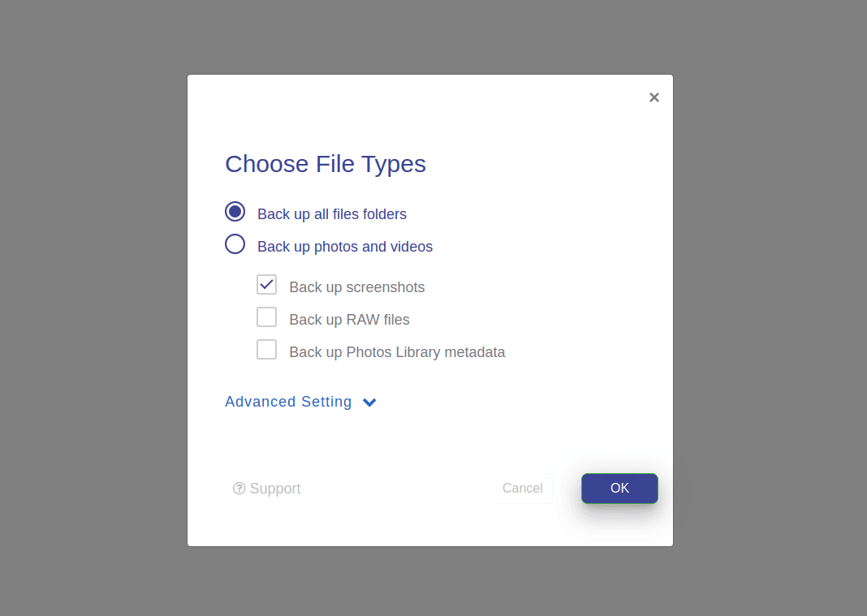
Task: Click Cancel to abort file type selection
Action: (x=523, y=488)
